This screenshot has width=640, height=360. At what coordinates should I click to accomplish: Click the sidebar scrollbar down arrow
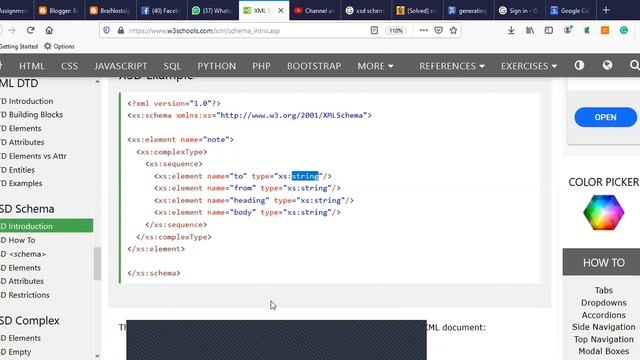(97, 356)
